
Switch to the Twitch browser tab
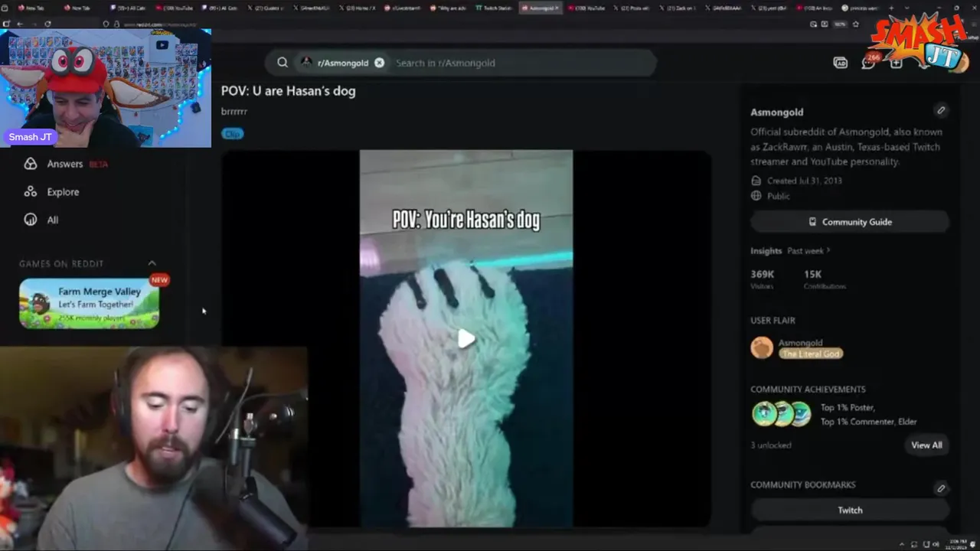click(493, 8)
